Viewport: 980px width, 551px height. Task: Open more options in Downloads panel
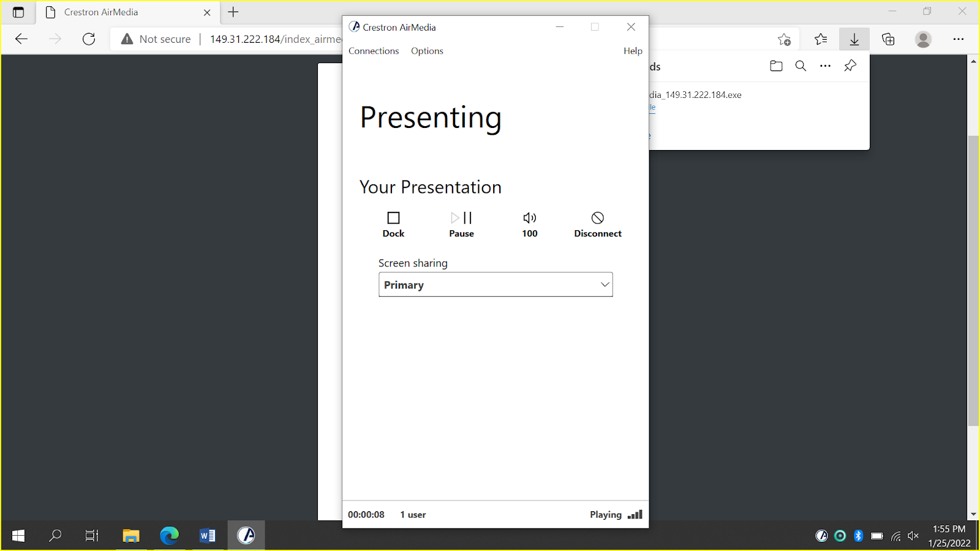tap(825, 66)
